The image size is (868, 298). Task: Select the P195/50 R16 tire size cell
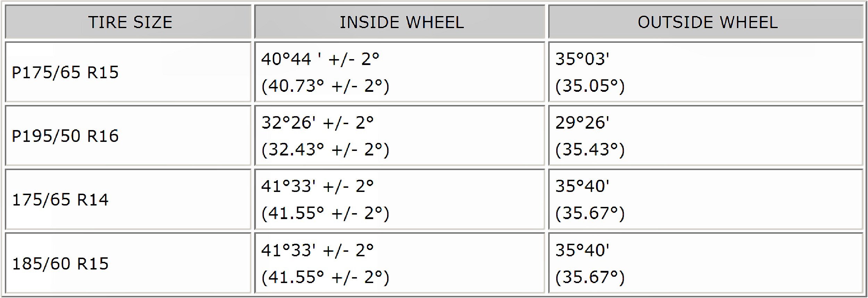[65, 136]
